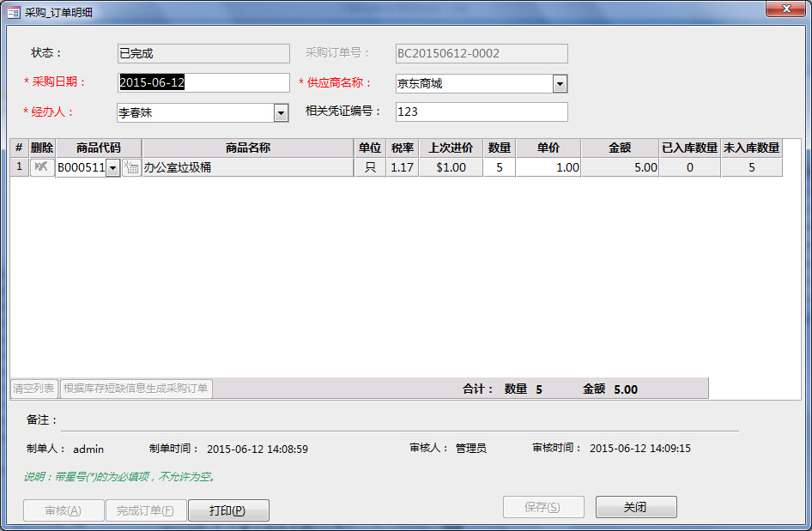Click the 状态 field showing 已完成
Image resolution: width=812 pixels, height=531 pixels.
click(x=203, y=53)
